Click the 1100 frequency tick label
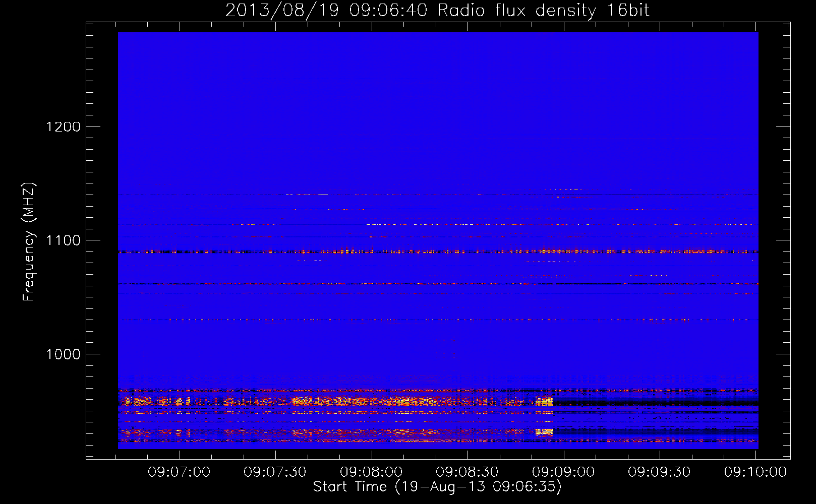 [x=63, y=240]
